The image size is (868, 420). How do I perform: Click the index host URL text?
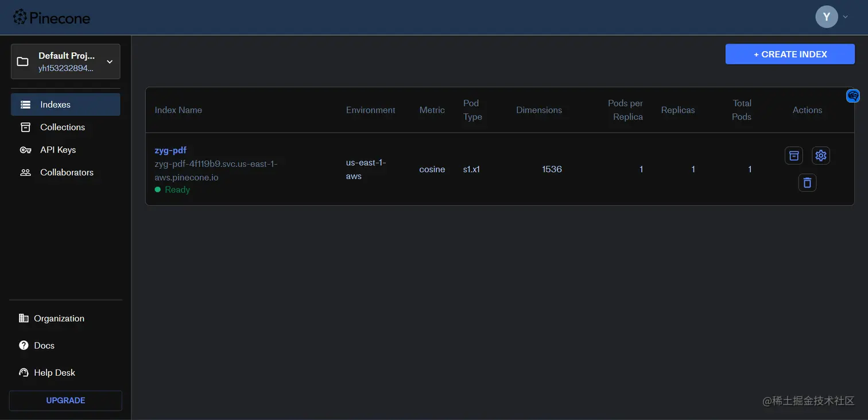click(x=216, y=170)
